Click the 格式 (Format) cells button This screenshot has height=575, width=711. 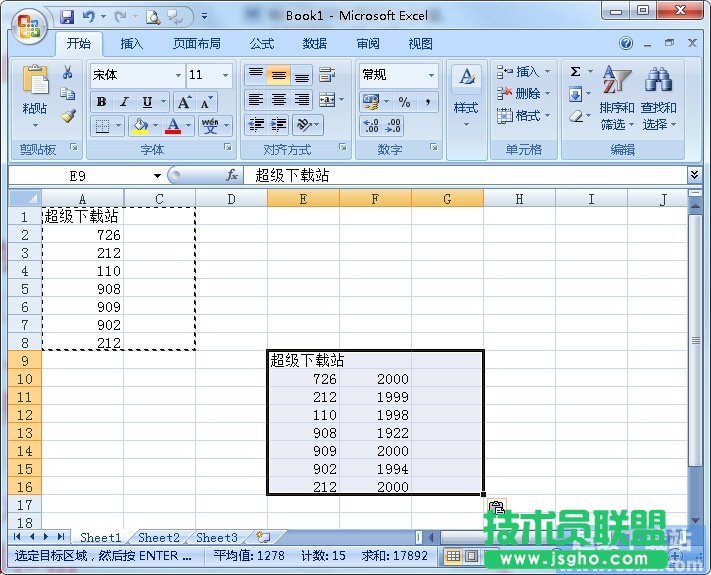[x=520, y=116]
